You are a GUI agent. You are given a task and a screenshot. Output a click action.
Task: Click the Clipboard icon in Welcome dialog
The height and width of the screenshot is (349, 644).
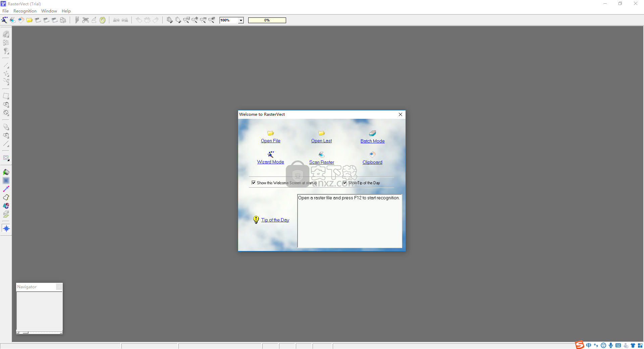click(372, 154)
